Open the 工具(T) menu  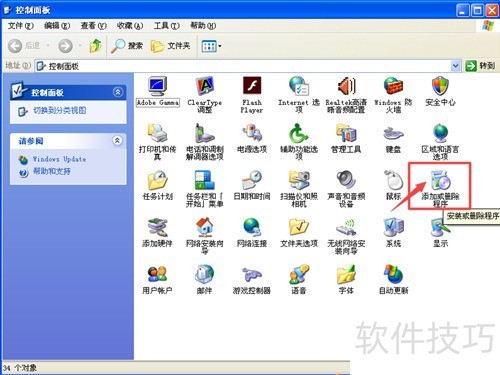(x=166, y=26)
